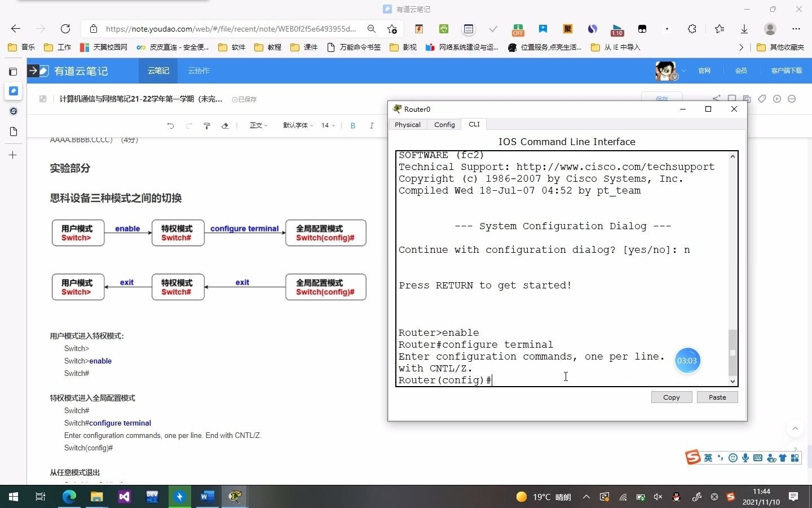This screenshot has height=508, width=812.
Task: Toggle italic formatting in note editor
Action: point(372,125)
